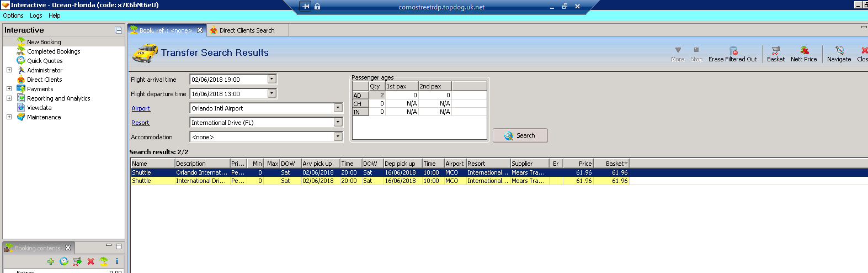
Task: Switch to Book. ref. none tab
Action: click(x=166, y=30)
